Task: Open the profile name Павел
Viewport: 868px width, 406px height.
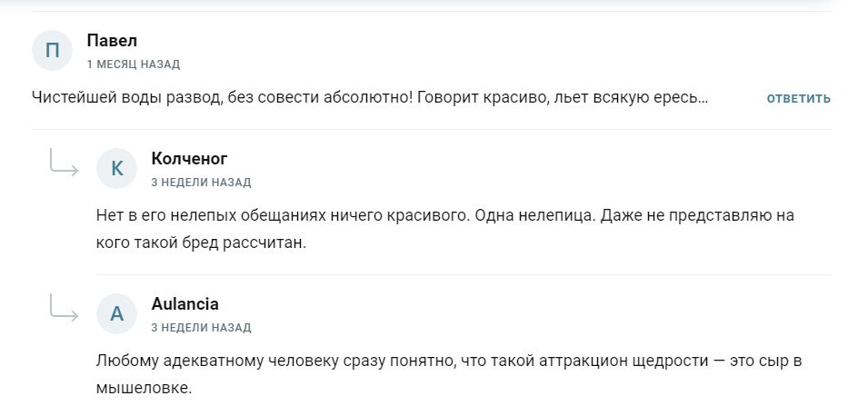Action: 112,41
